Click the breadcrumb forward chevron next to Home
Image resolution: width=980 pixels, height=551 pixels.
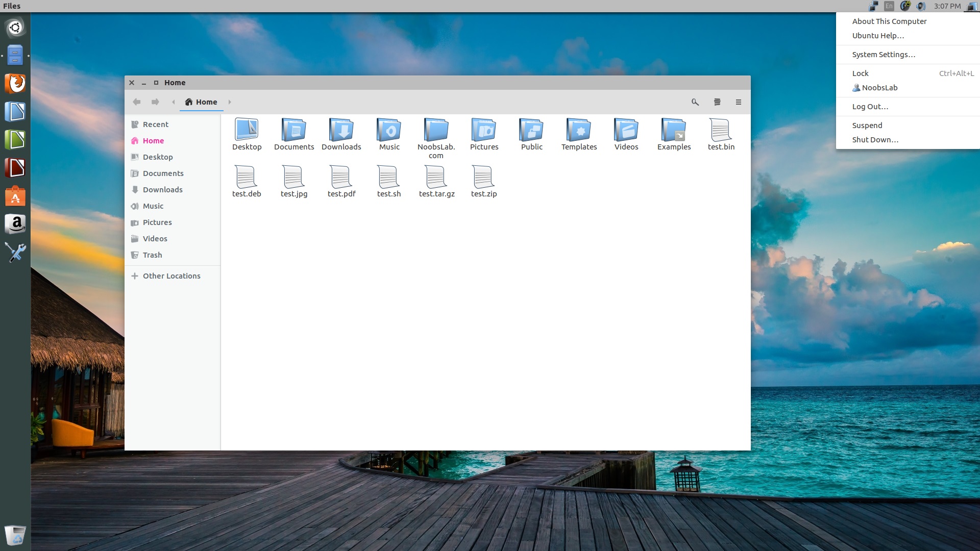pyautogui.click(x=230, y=102)
